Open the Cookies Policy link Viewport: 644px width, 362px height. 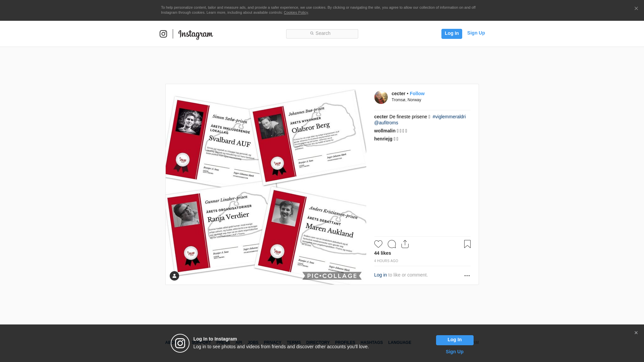click(x=296, y=12)
